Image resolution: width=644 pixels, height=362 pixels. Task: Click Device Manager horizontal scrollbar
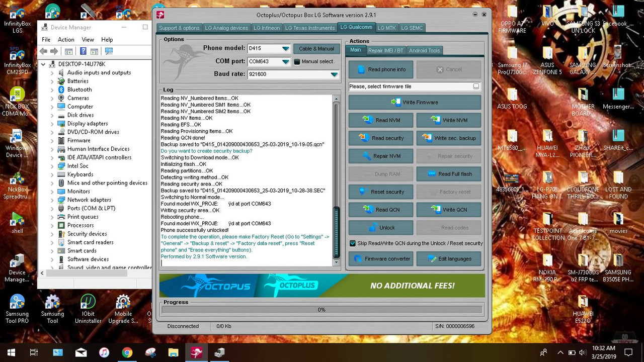(87, 273)
